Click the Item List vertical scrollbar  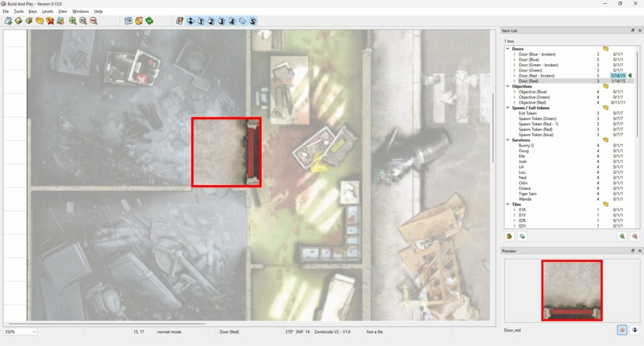(x=638, y=94)
